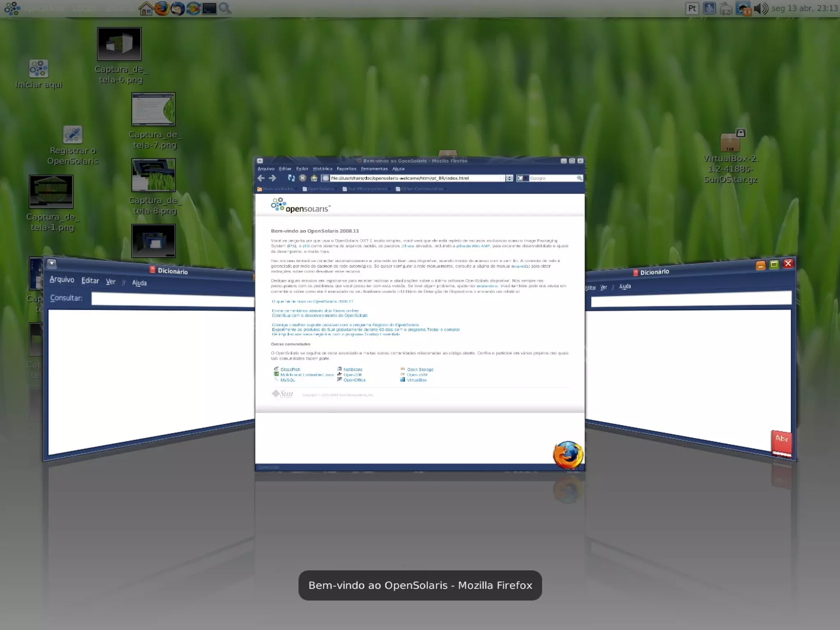Viewport: 840px width, 630px height.
Task: Open the Firefox window menu button
Action: tap(260, 161)
